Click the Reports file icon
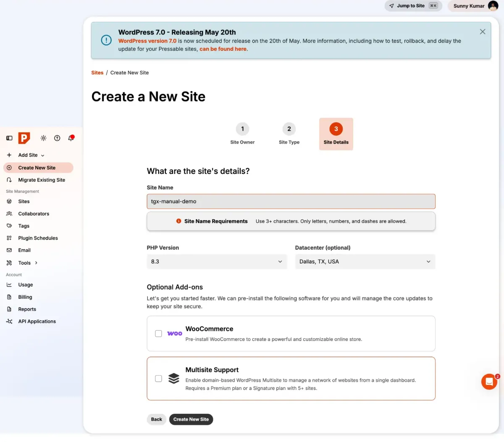Screen dimensions: 504x442 [x=9, y=309]
